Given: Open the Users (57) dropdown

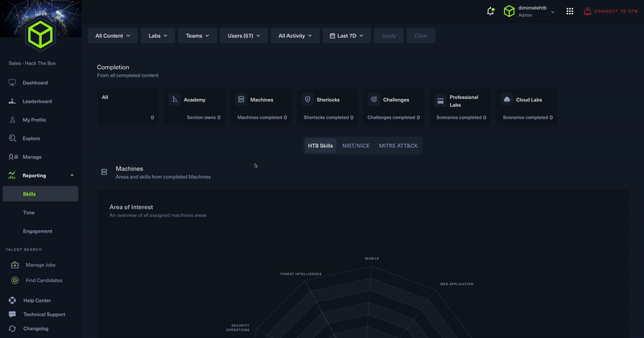Looking at the screenshot, I should click(244, 35).
